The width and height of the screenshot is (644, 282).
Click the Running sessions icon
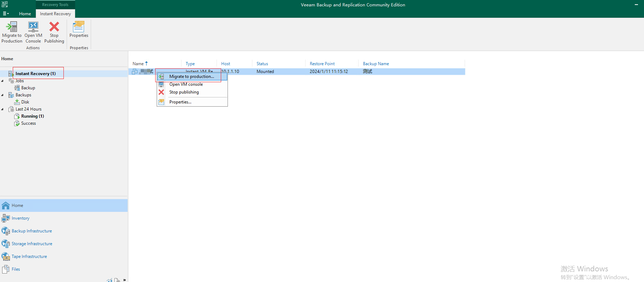pyautogui.click(x=17, y=116)
